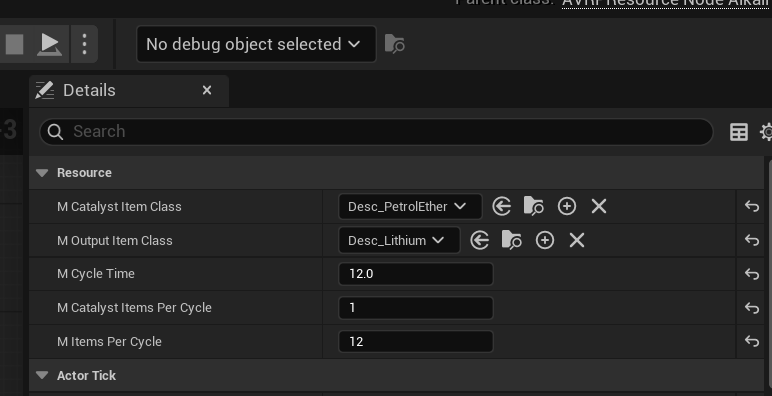Screen dimensions: 772x396
Task: Collapse the Resource category
Action: (42, 173)
